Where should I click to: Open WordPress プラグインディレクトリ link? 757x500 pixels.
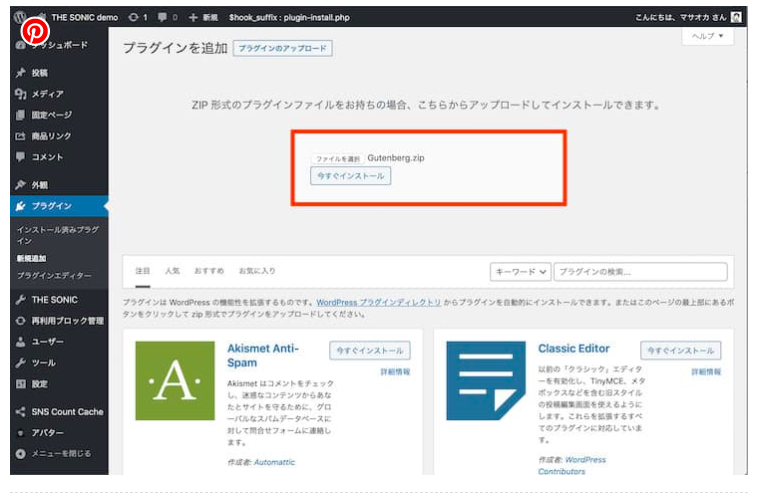tap(378, 303)
